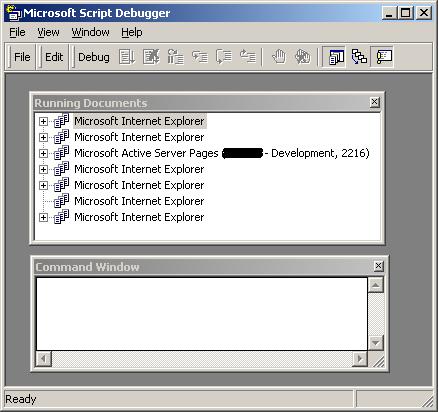Expand the Internet Explorer node just below Active Server Pages
This screenshot has width=438, height=412.
43,169
